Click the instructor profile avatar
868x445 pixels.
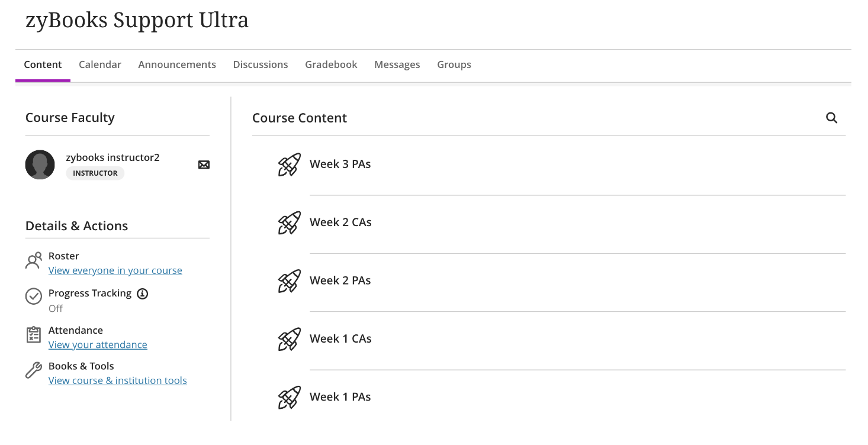40,165
